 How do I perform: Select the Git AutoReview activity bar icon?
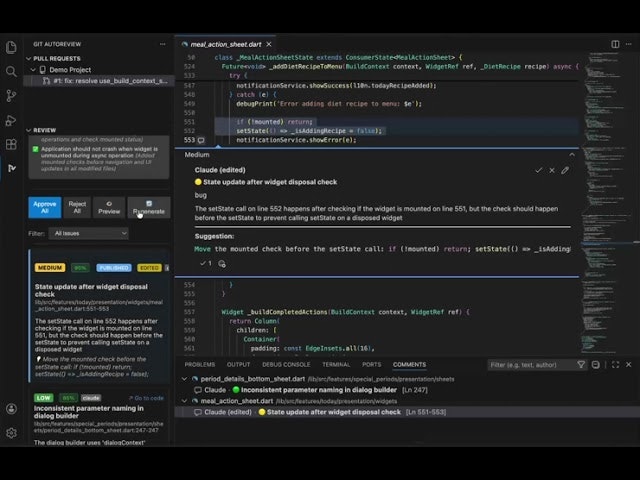coord(11,168)
